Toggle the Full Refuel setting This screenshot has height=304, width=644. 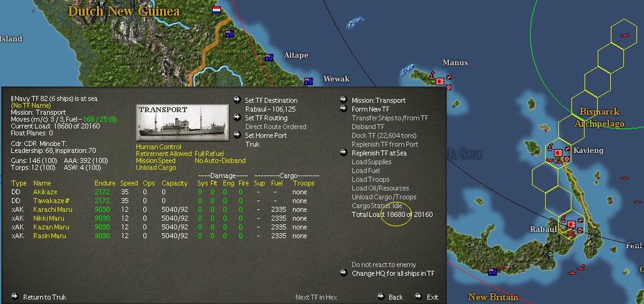[209, 154]
